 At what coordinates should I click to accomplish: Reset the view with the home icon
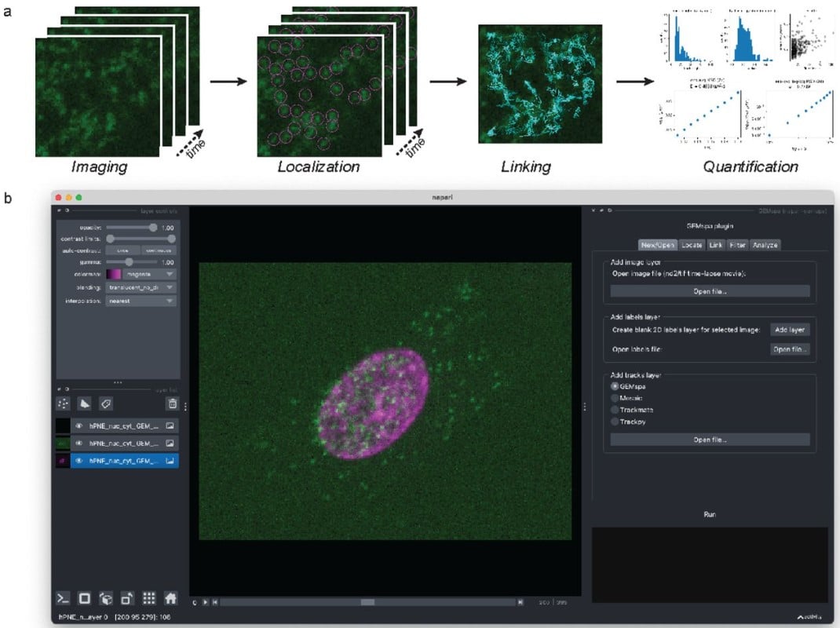coord(170,597)
